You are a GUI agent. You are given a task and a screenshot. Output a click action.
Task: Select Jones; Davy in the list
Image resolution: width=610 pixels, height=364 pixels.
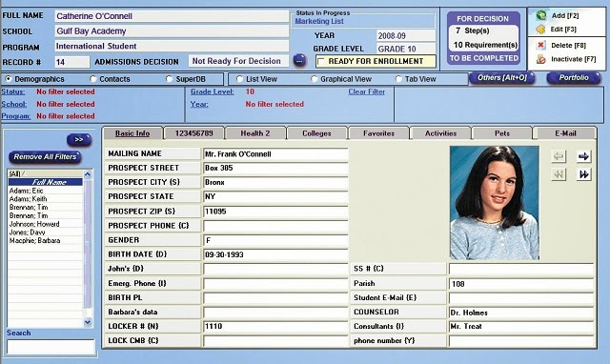click(x=28, y=233)
